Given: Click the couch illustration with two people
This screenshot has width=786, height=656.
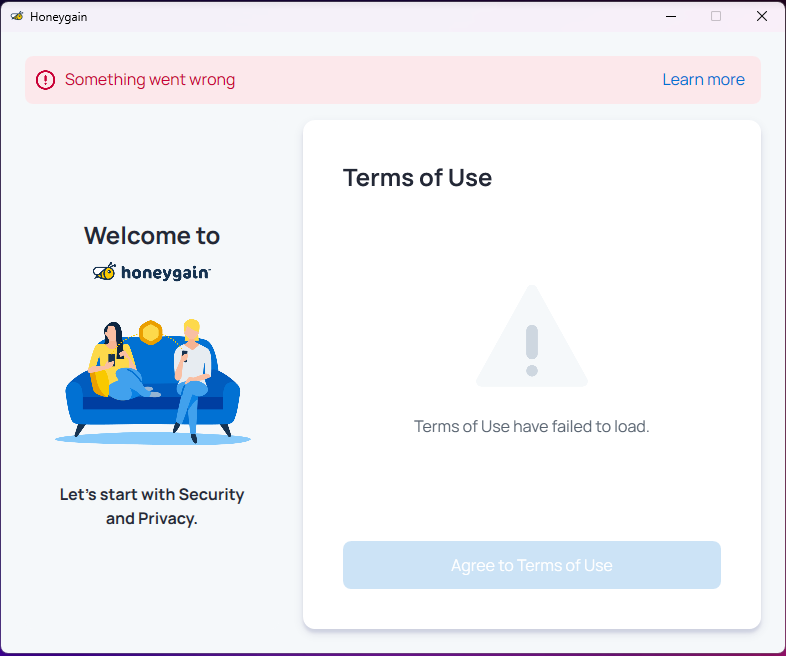Looking at the screenshot, I should 152,382.
